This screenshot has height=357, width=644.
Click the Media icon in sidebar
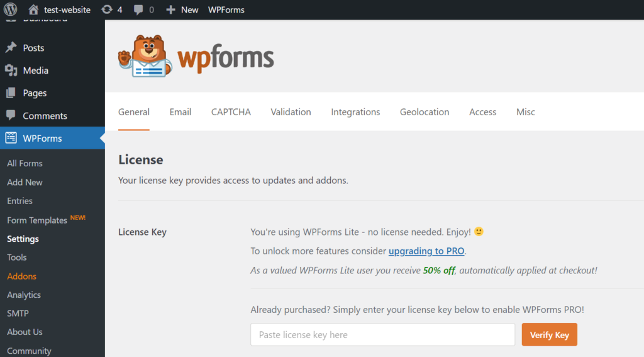click(11, 71)
